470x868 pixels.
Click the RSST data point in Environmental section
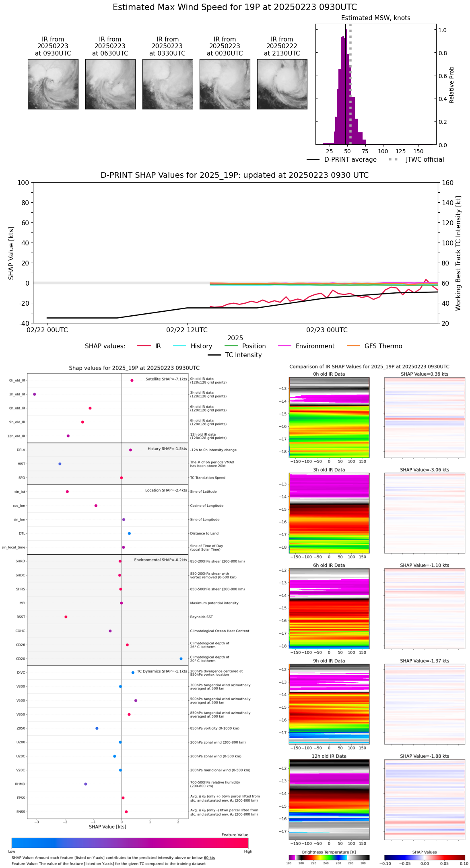click(66, 617)
